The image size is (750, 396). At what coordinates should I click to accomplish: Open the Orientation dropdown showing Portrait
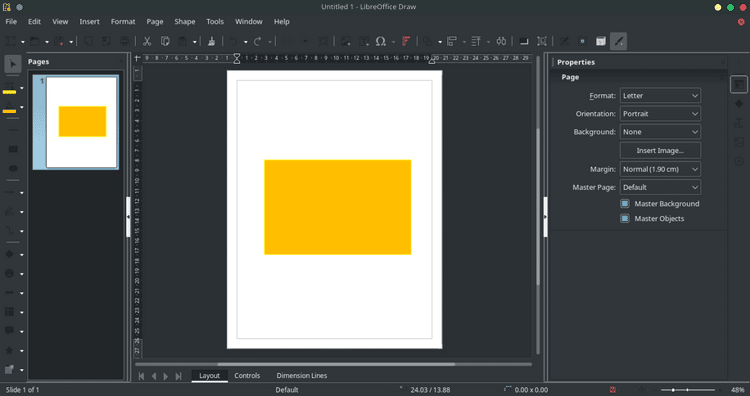660,114
